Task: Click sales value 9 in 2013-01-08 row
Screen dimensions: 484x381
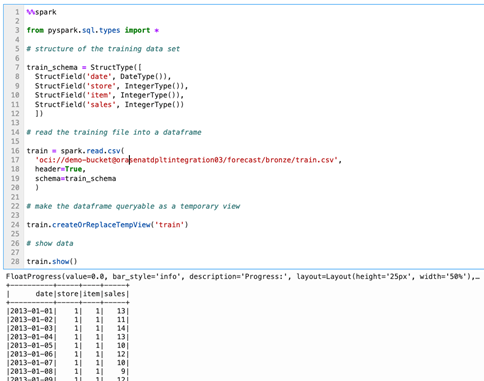Action: coord(123,371)
